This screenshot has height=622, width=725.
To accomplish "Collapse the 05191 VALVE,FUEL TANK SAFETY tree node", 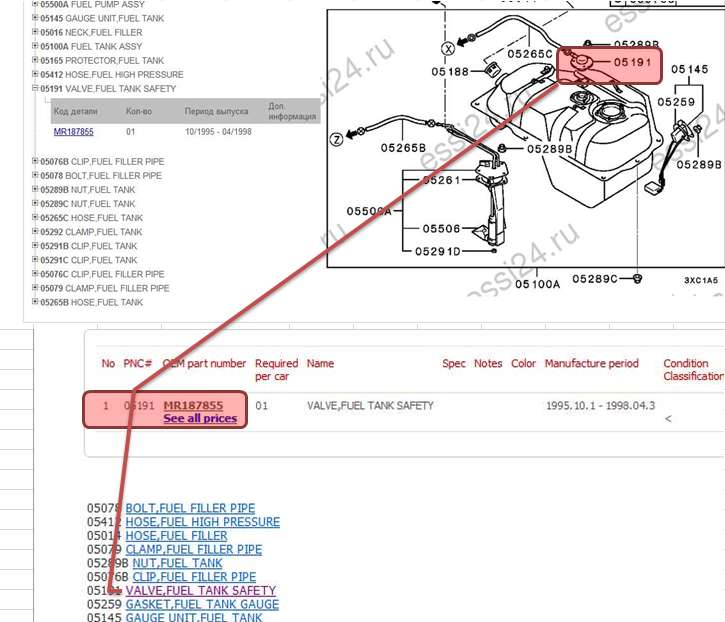I will [35, 89].
